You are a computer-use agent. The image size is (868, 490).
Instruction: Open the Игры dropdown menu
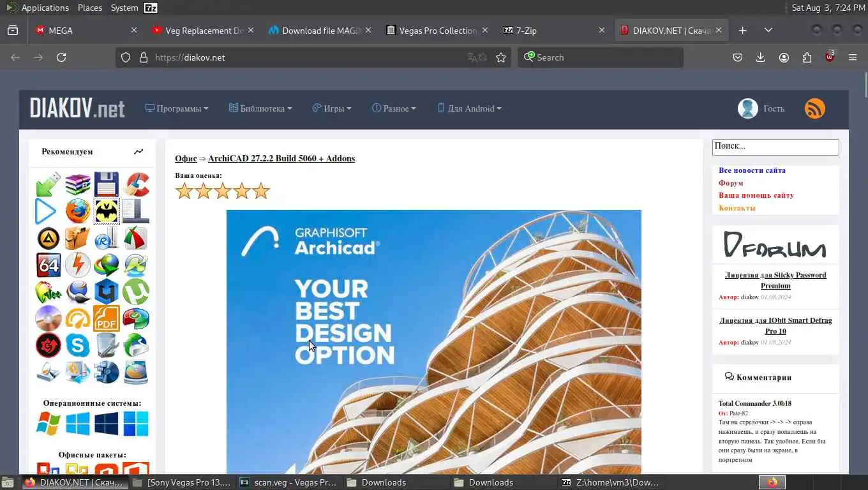(x=332, y=108)
